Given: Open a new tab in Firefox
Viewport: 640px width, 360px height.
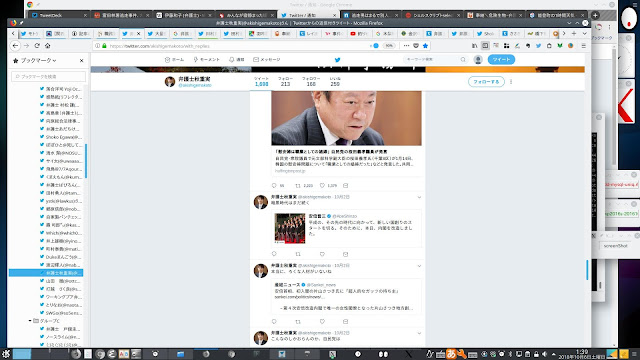Looking at the screenshot, I should click(574, 33).
